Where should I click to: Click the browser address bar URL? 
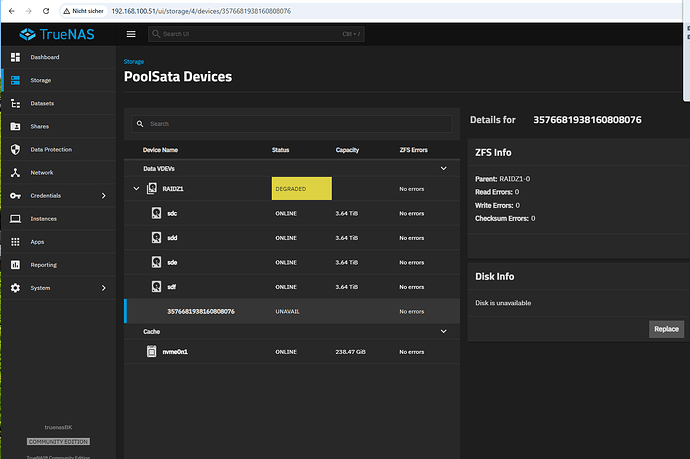coord(201,11)
